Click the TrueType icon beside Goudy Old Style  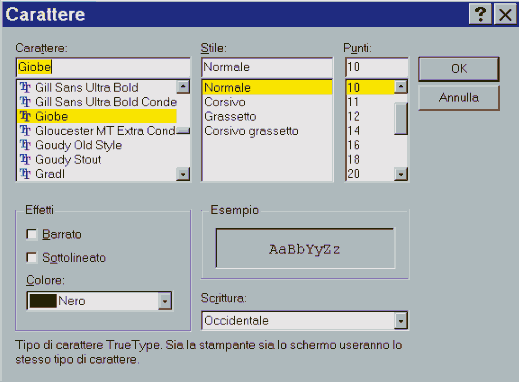(25, 145)
